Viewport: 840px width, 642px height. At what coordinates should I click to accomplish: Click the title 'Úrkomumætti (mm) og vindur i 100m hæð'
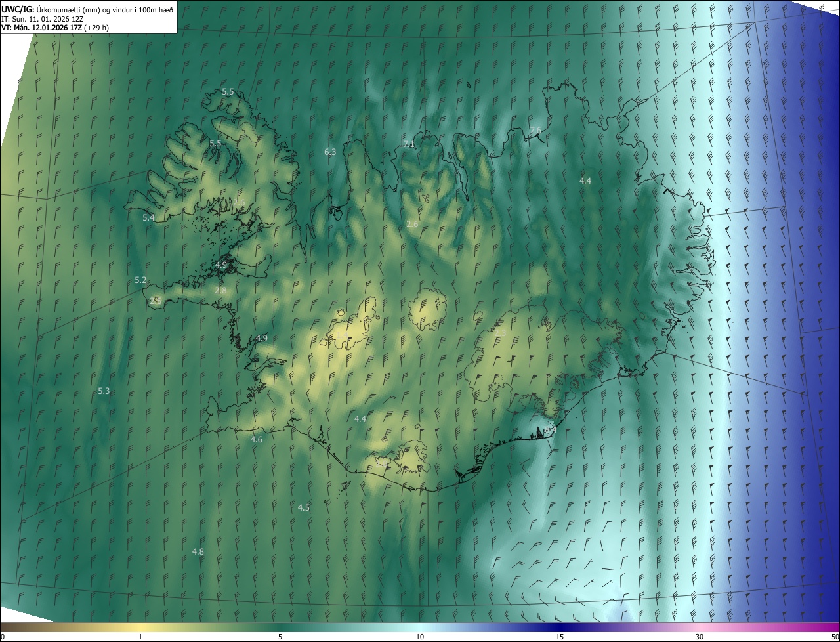pyautogui.click(x=105, y=10)
